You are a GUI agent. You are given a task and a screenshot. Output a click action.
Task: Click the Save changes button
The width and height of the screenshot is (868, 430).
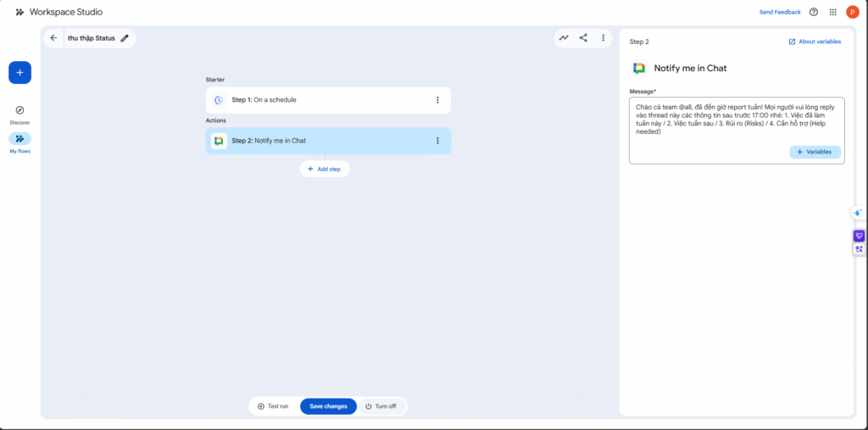click(328, 406)
